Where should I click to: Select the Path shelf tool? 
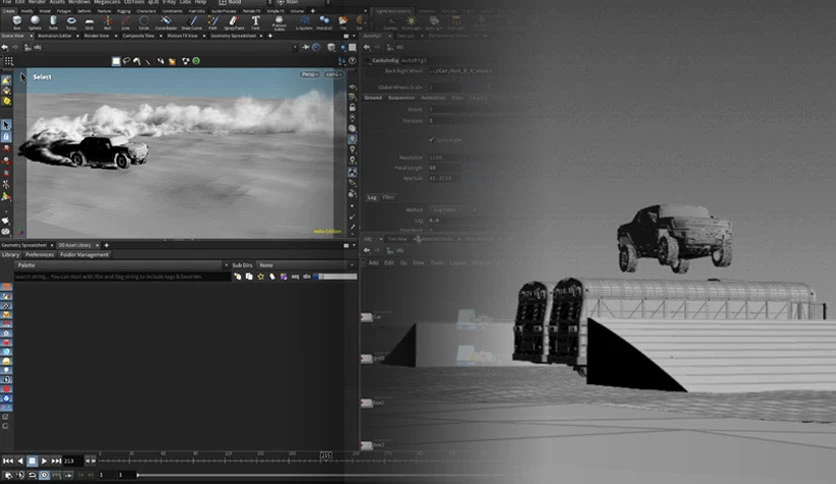click(213, 21)
